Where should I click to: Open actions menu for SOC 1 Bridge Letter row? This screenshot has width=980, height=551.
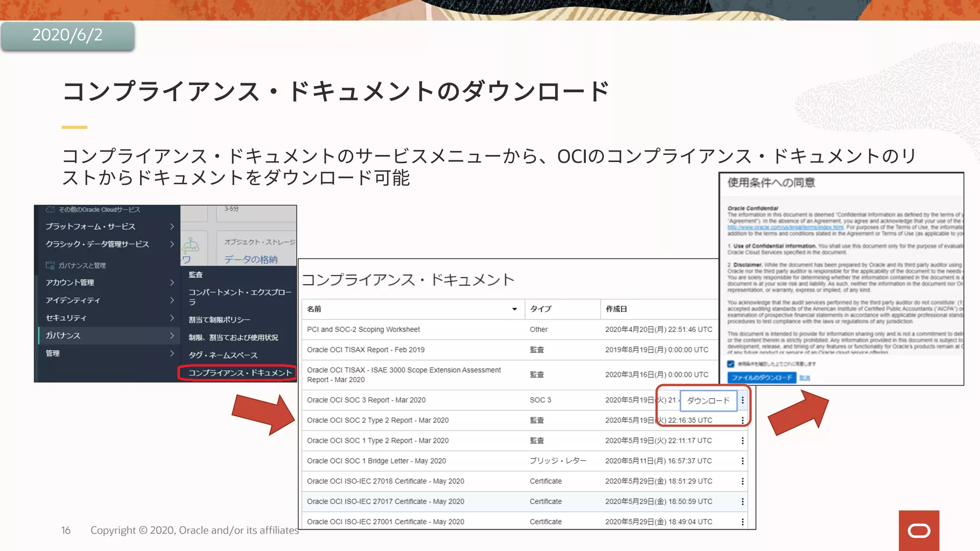point(743,461)
